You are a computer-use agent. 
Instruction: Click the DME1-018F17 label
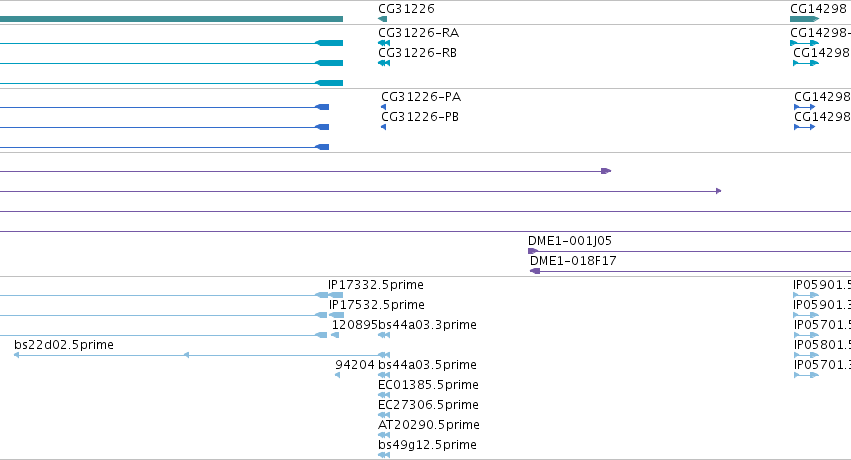[x=573, y=261]
